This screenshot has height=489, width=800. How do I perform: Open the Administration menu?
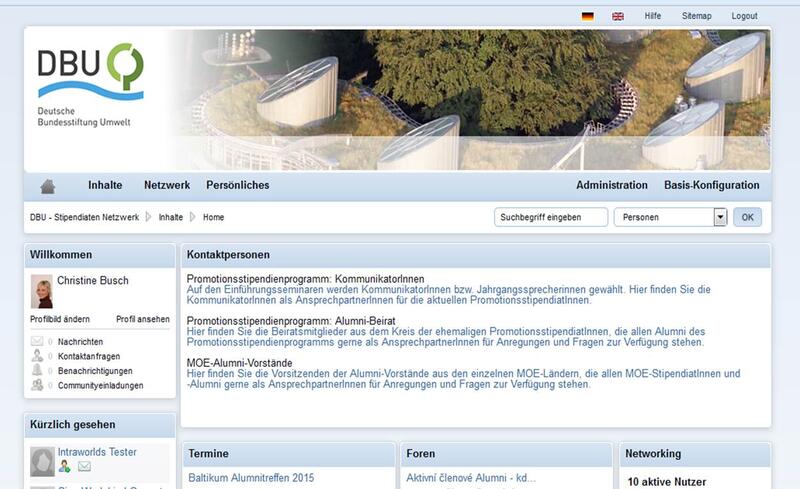(612, 185)
